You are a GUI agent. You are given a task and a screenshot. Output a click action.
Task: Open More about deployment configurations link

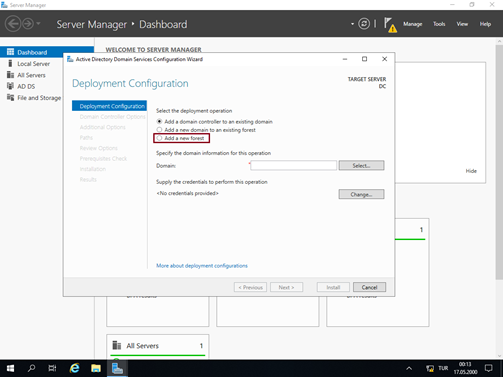202,266
